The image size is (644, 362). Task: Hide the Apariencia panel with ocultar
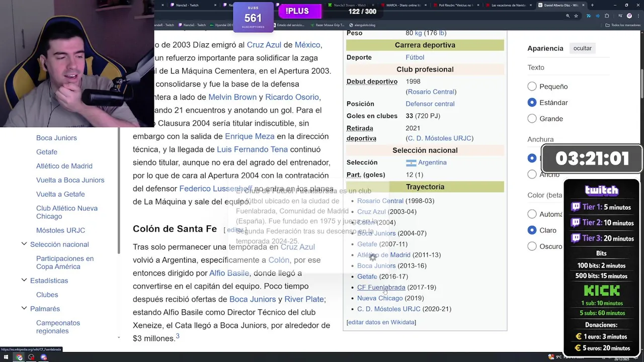582,48
